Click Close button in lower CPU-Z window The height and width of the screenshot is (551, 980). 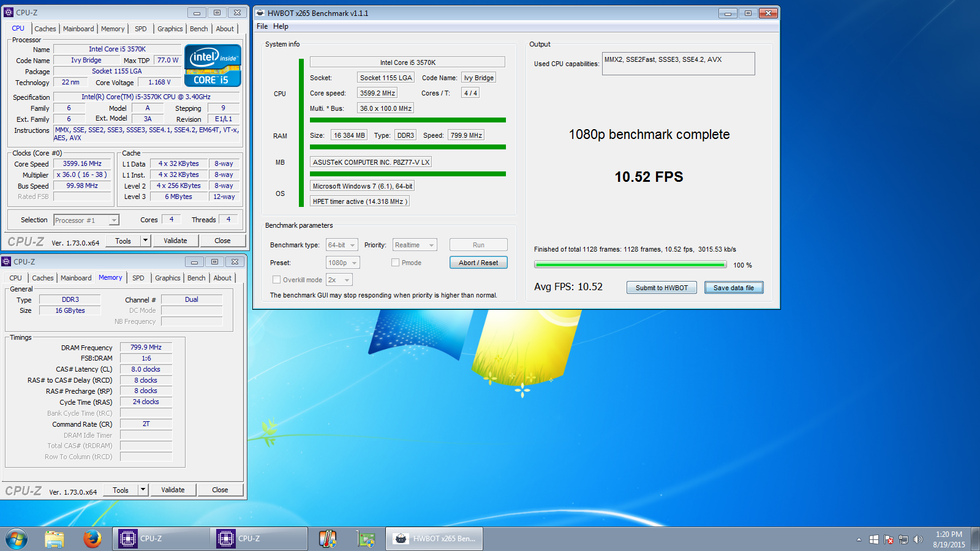pyautogui.click(x=220, y=490)
